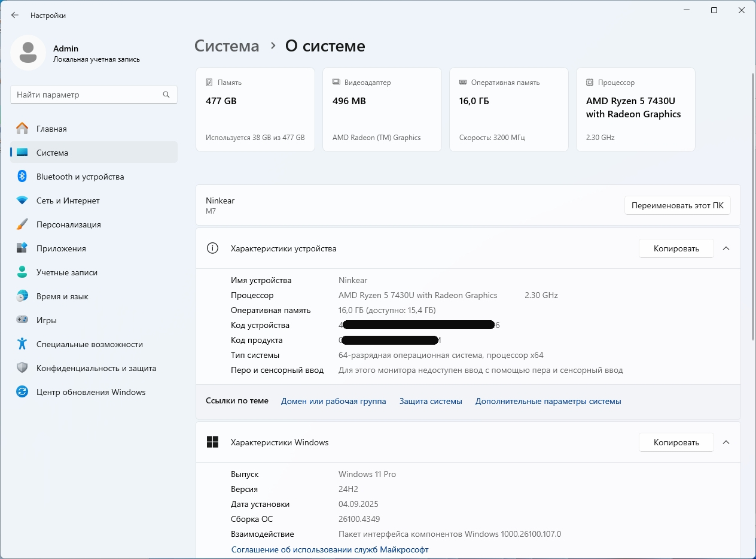This screenshot has width=756, height=559.
Task: Click the Windows Update center icon
Action: (22, 392)
